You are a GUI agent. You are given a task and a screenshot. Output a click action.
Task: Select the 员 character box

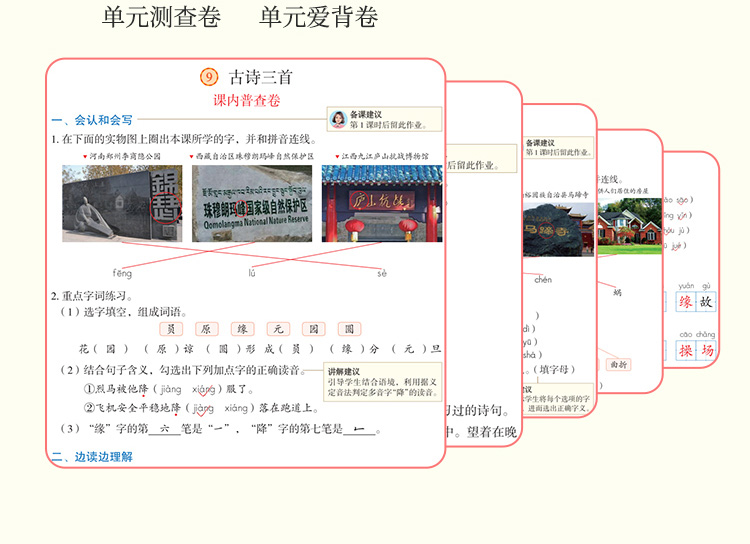(x=171, y=329)
